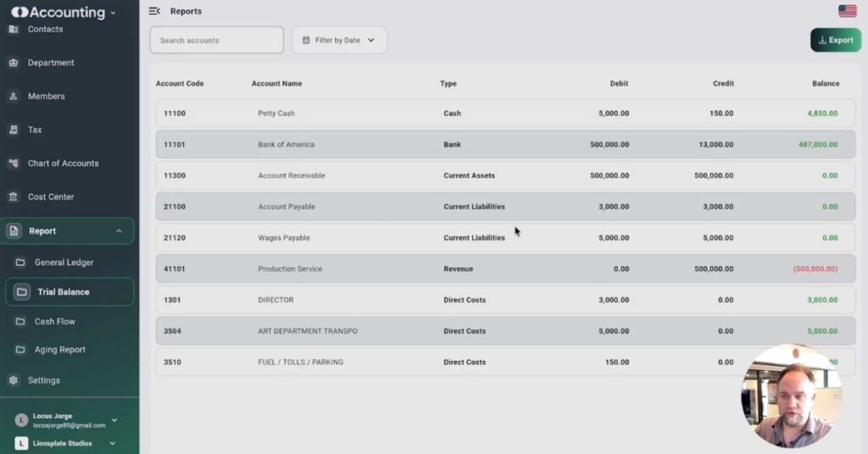Screen dimensions: 868x454
Task: Select the Aging Report menu item
Action: click(x=59, y=350)
